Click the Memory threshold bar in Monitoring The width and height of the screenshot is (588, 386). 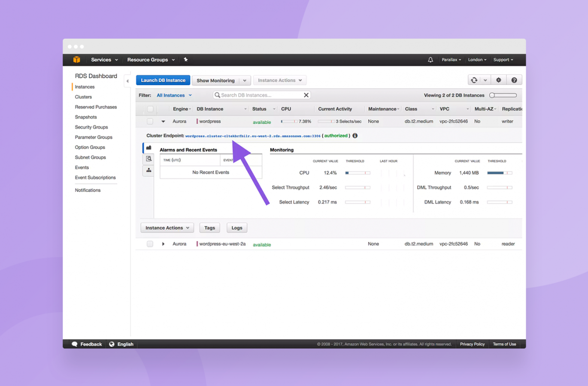click(500, 173)
